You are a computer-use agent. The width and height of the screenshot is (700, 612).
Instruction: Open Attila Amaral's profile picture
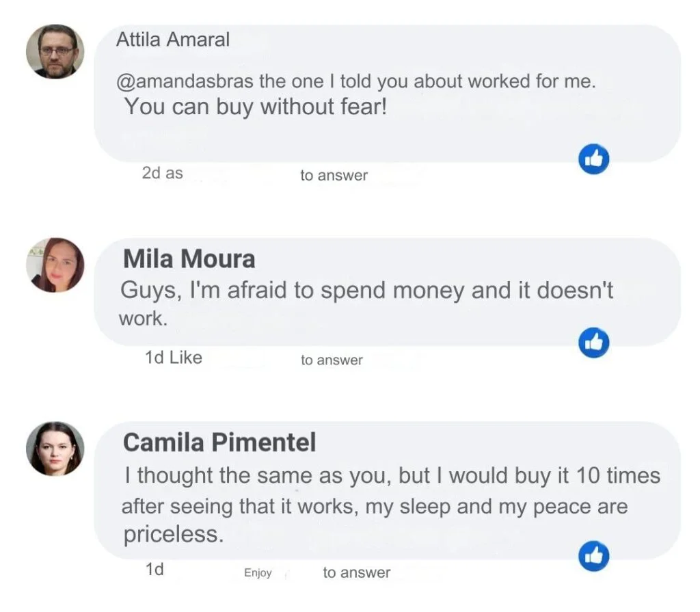pos(55,51)
